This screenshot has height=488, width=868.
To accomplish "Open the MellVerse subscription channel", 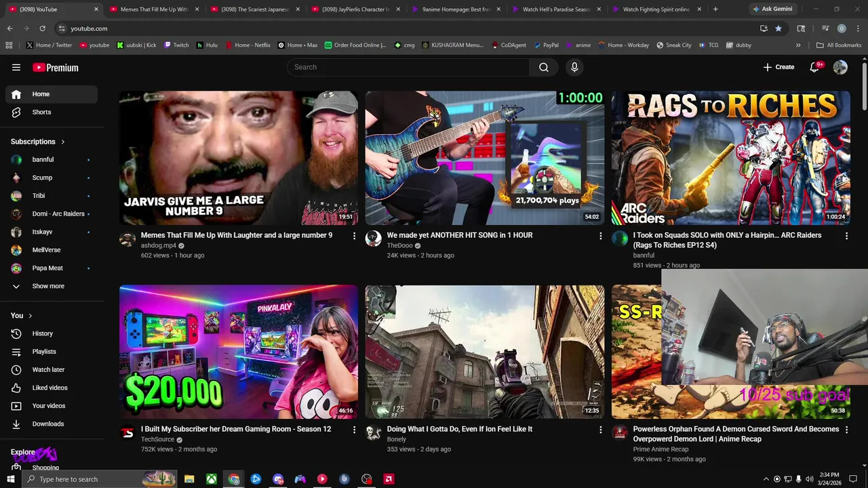I will click(x=52, y=250).
